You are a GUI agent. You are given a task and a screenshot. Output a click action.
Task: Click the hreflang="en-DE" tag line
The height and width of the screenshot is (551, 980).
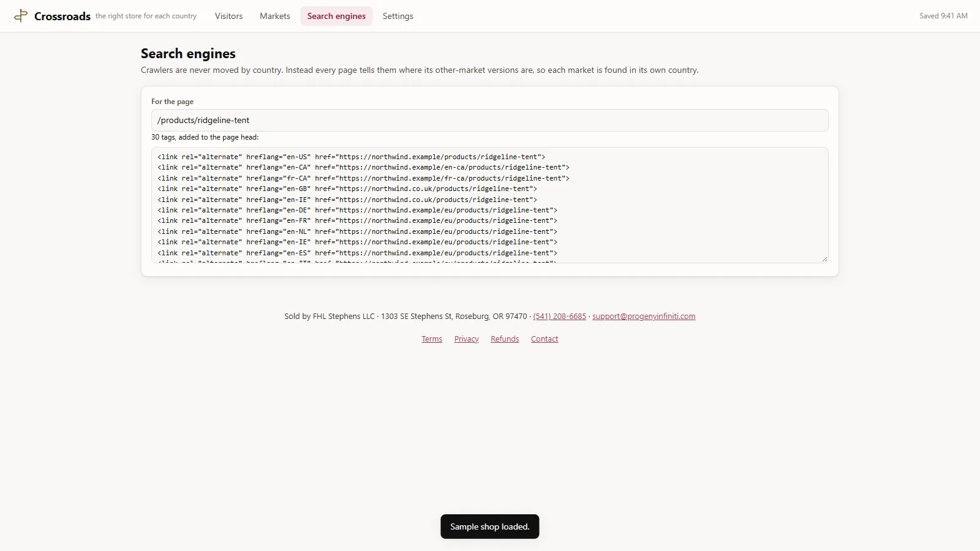pos(357,210)
